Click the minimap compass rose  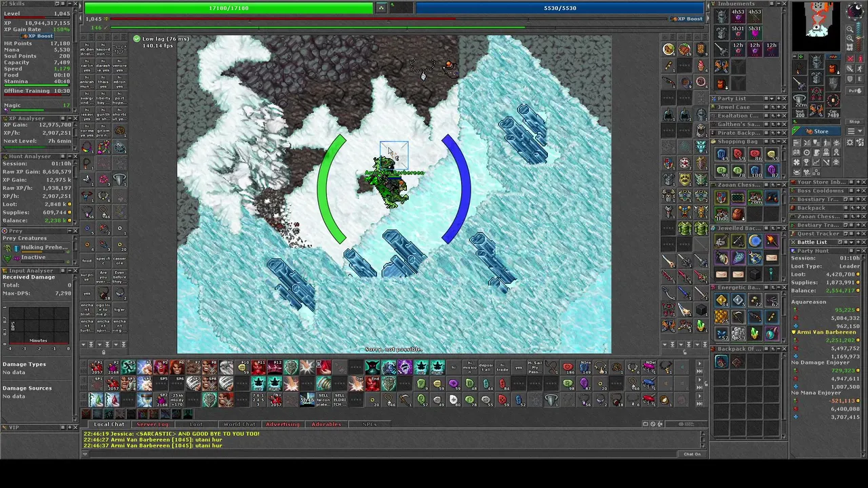855,12
